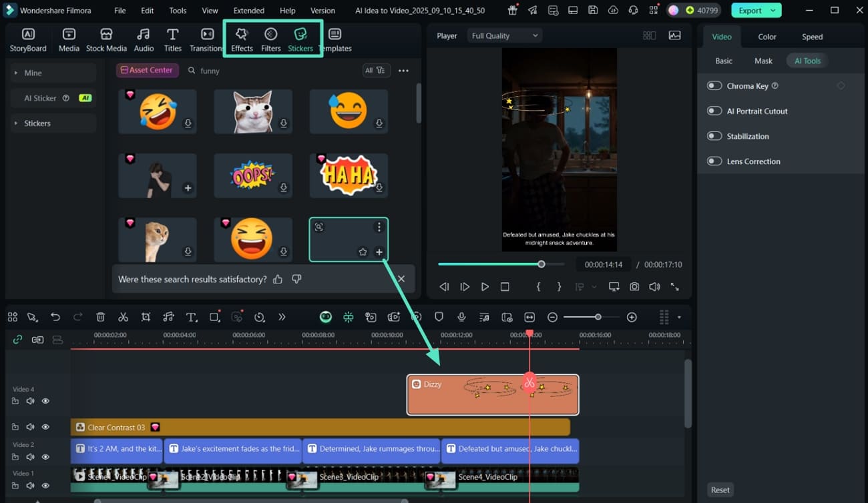Click the timeline zoom slider
868x503 pixels.
598,317
